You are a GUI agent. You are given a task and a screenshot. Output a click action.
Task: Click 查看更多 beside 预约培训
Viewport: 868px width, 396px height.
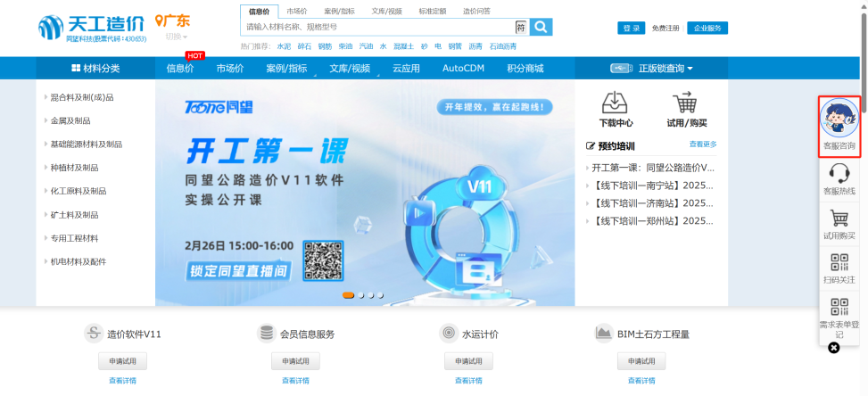point(703,144)
